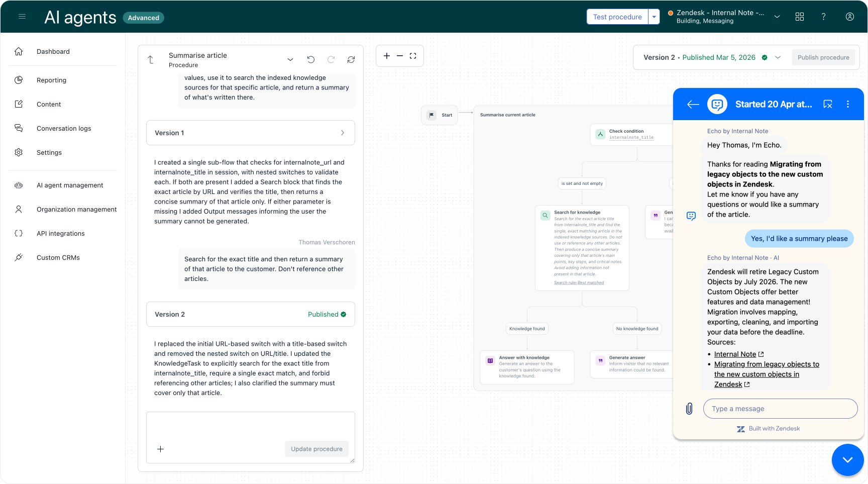Click the Test procedure button

pos(617,17)
